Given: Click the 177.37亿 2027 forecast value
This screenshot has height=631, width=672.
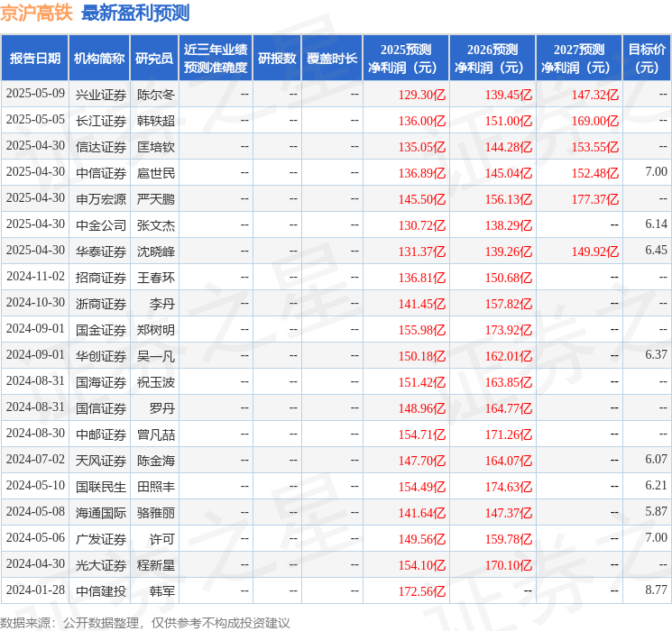Looking at the screenshot, I should 594,198.
